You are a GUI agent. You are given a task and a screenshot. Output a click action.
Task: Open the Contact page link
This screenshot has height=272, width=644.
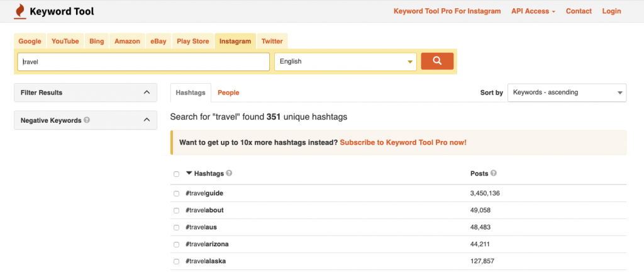point(579,11)
